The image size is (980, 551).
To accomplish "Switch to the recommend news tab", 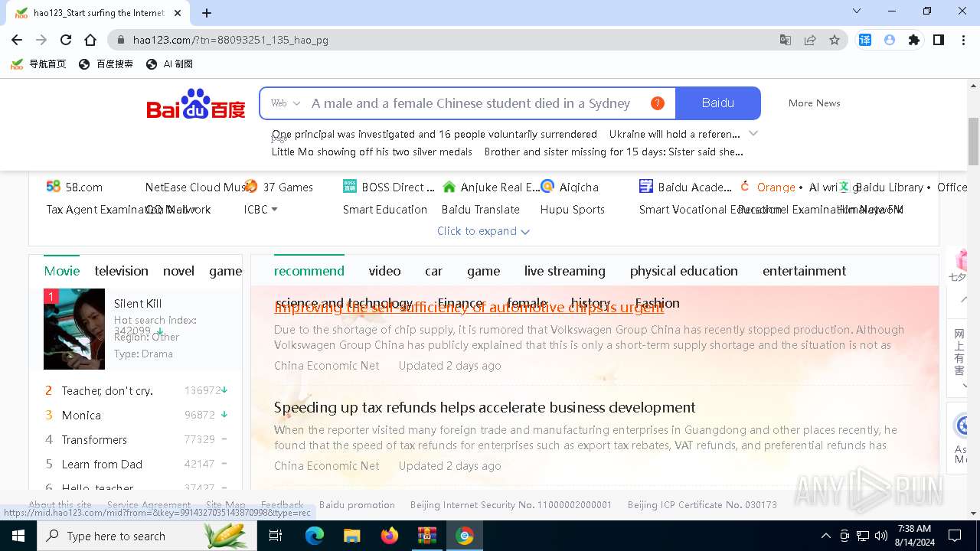I will tap(309, 271).
